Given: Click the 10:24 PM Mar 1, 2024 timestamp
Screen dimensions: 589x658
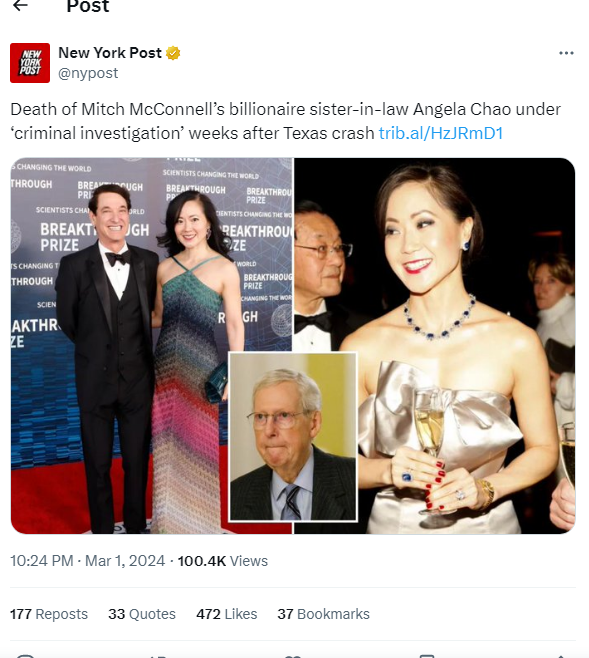Looking at the screenshot, I should [x=88, y=561].
